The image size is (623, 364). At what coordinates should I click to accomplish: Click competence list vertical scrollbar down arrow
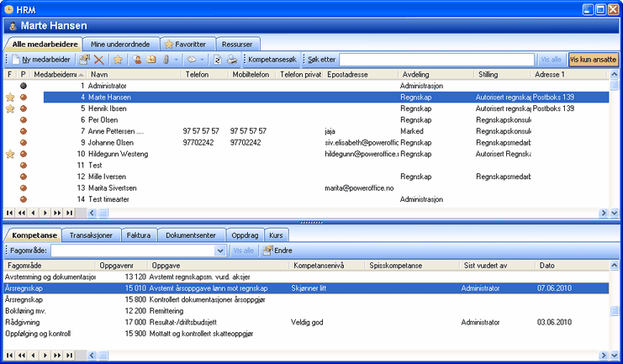[x=615, y=356]
